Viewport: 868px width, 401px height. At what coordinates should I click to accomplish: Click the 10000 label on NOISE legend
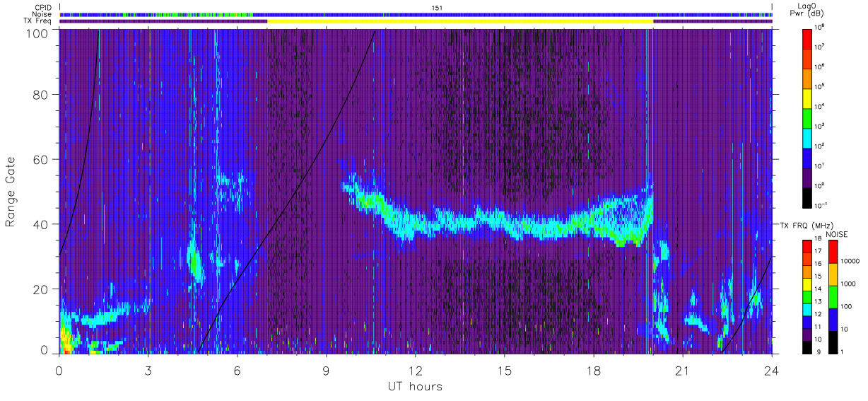pos(850,261)
